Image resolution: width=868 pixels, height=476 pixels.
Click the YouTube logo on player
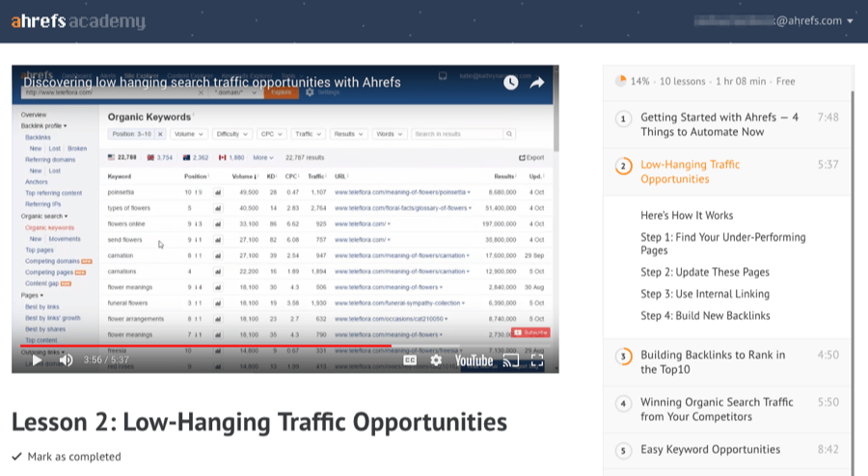tap(474, 360)
